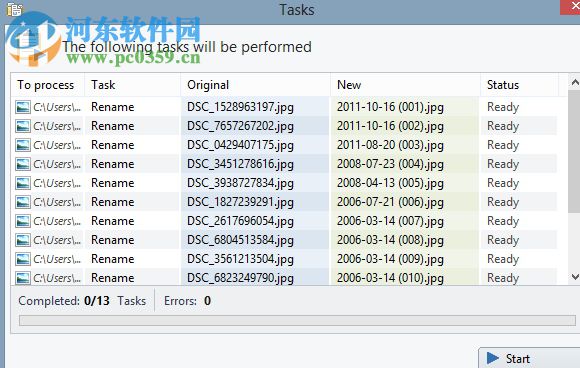Select original name DSC_2617696054.jpg

tap(240, 221)
